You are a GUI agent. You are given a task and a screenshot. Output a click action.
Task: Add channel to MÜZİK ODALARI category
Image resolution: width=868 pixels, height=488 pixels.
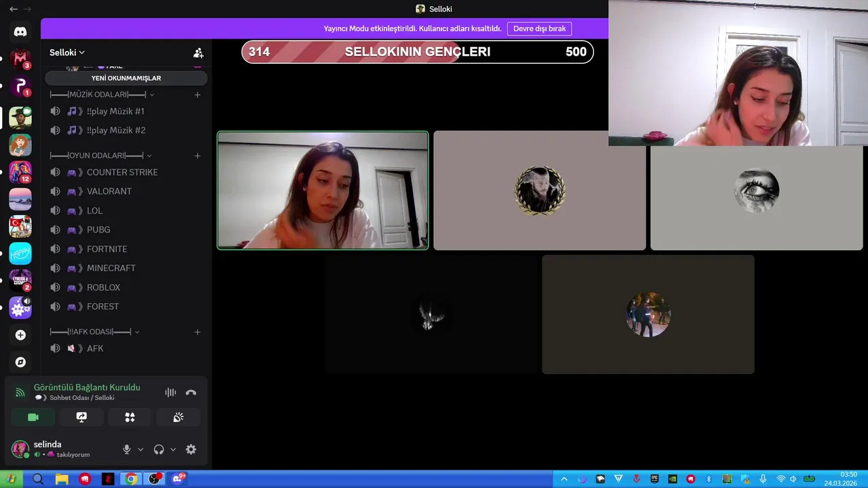click(x=197, y=95)
